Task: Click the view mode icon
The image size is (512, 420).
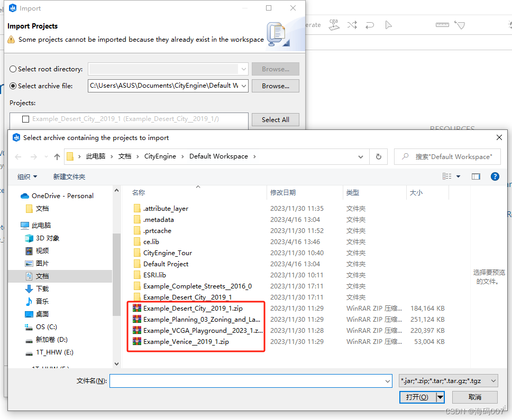Action: (447, 176)
